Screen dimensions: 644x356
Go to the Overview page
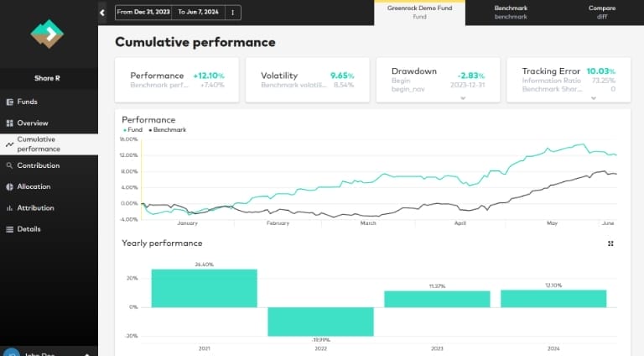click(x=32, y=123)
